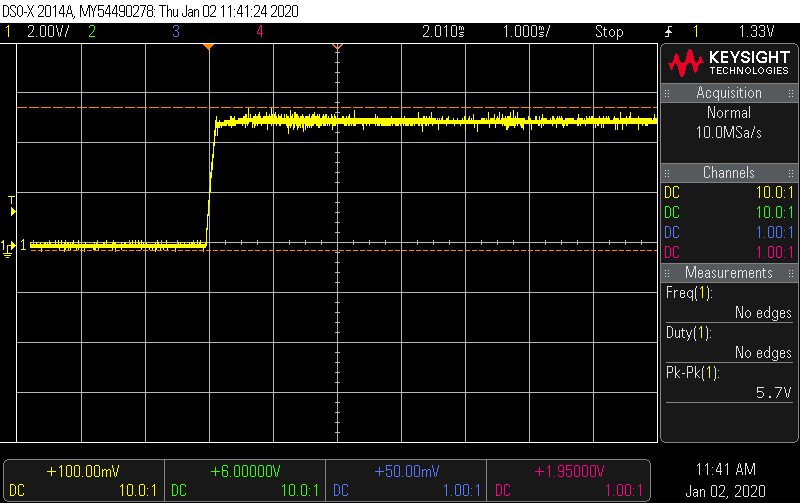Click the Keysight Technologies logo
The height and width of the screenshot is (503, 800).
729,63
